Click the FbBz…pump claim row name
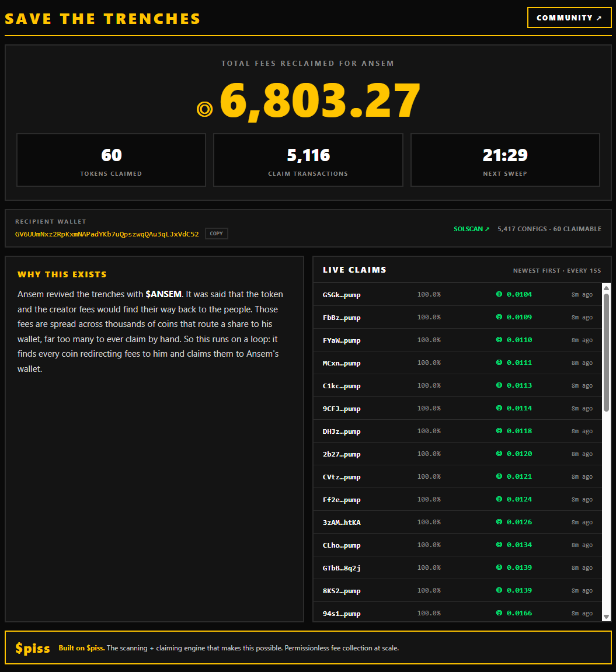 [x=342, y=318]
